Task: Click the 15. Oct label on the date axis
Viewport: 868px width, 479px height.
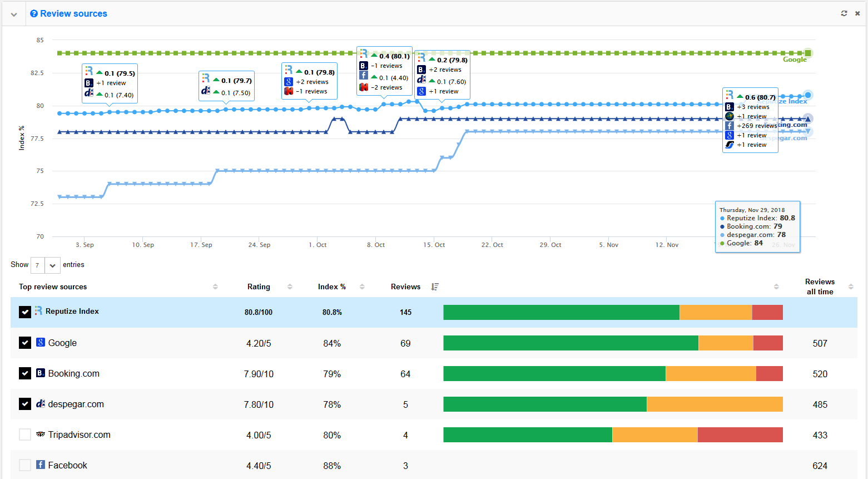Action: pos(434,245)
